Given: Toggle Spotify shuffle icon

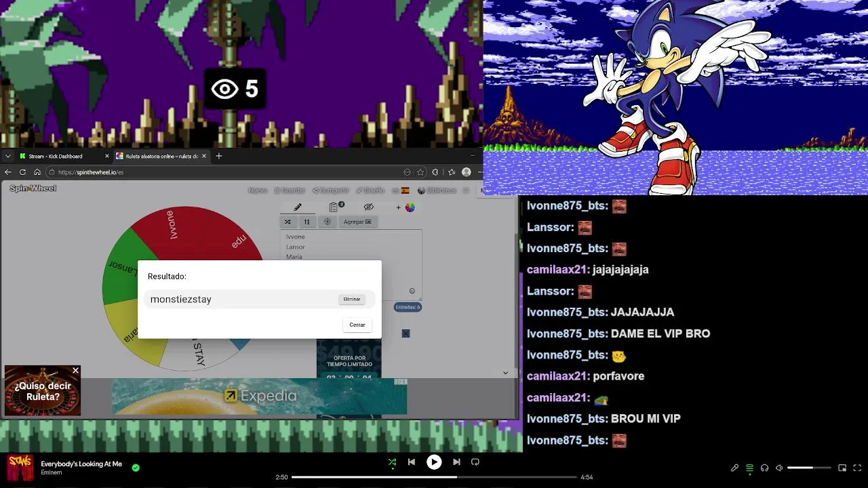Looking at the screenshot, I should click(392, 462).
